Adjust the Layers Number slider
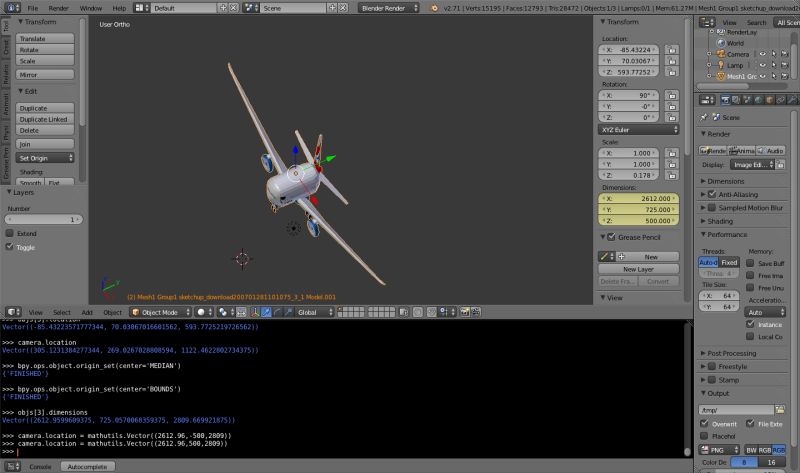The width and height of the screenshot is (800, 473). (x=44, y=219)
